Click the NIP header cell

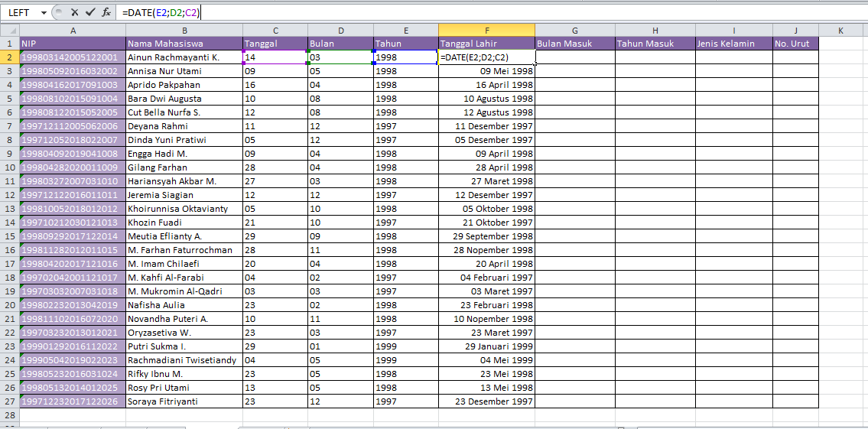(x=73, y=43)
